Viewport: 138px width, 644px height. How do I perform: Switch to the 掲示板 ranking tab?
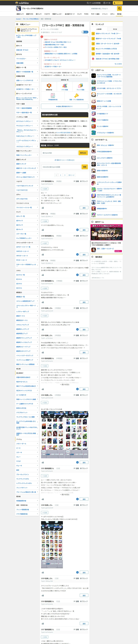click(x=115, y=29)
